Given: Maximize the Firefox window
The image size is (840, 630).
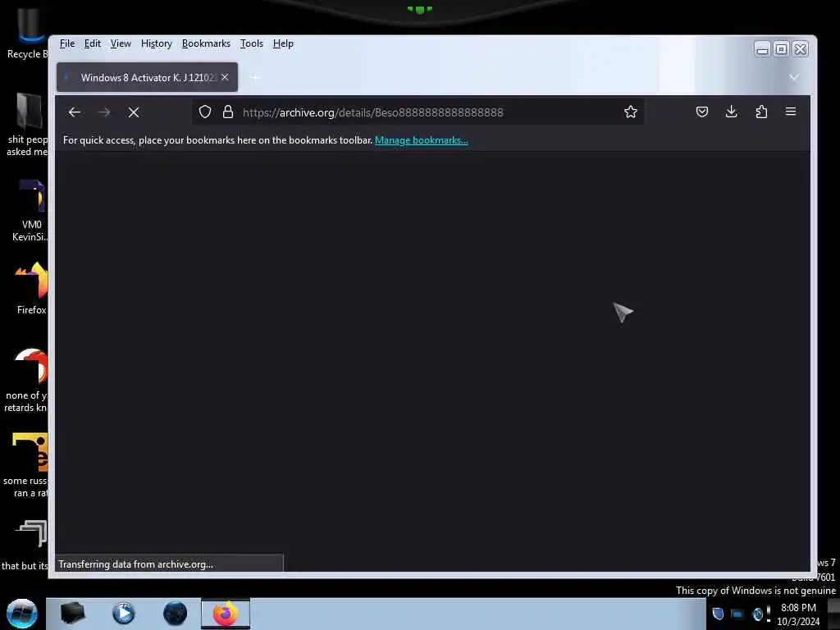Looking at the screenshot, I should coord(781,49).
